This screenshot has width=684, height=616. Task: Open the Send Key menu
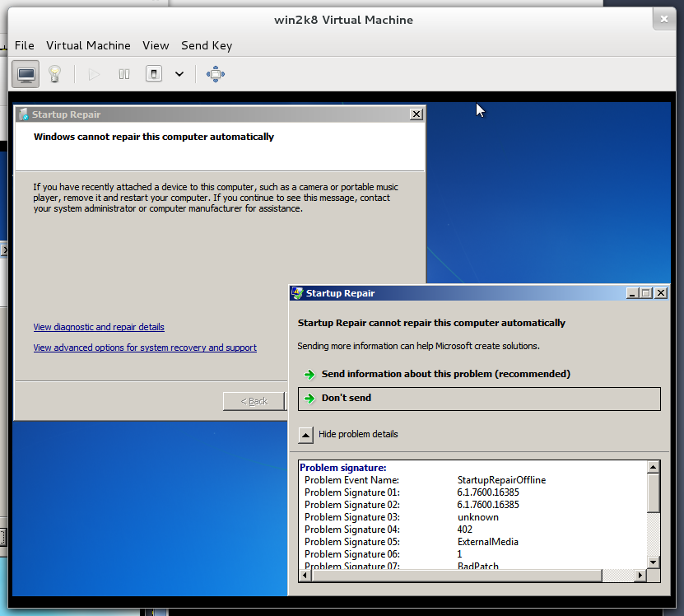point(207,45)
